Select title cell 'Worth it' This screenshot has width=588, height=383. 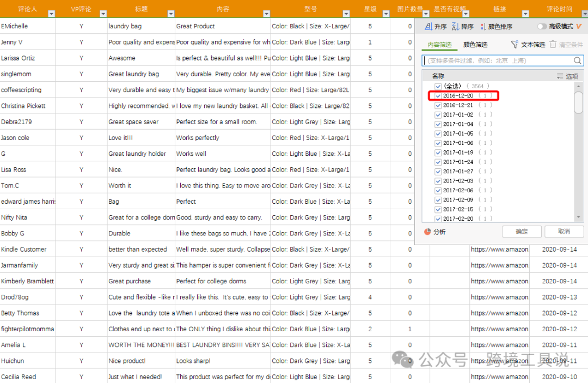coord(141,186)
